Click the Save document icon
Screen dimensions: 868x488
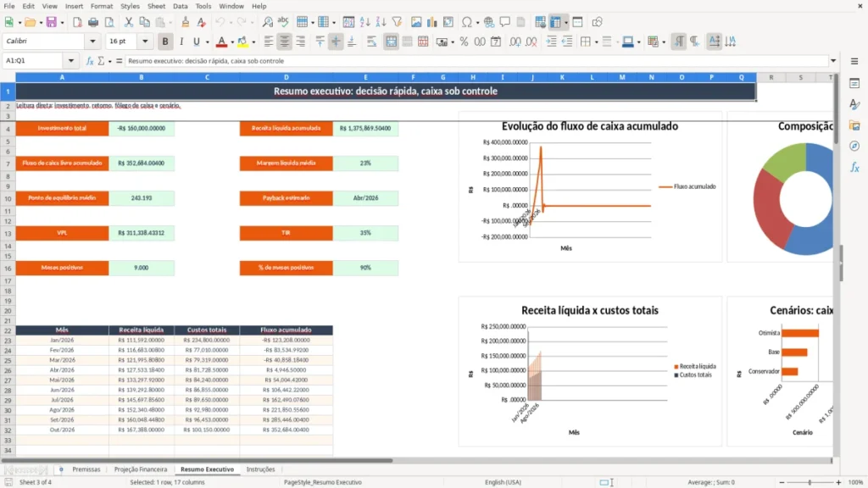pos(51,22)
